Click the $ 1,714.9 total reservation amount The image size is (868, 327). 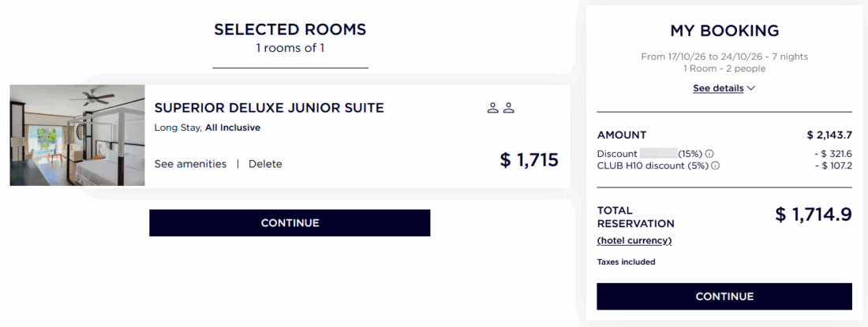813,214
